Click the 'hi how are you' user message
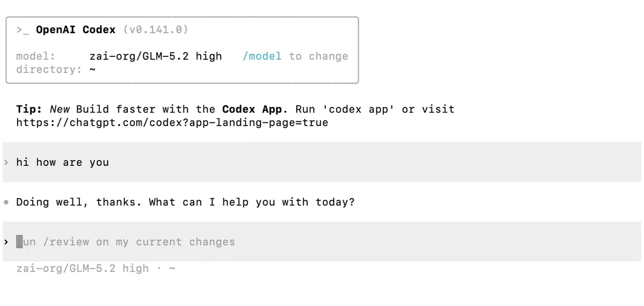The height and width of the screenshot is (306, 644). click(62, 162)
